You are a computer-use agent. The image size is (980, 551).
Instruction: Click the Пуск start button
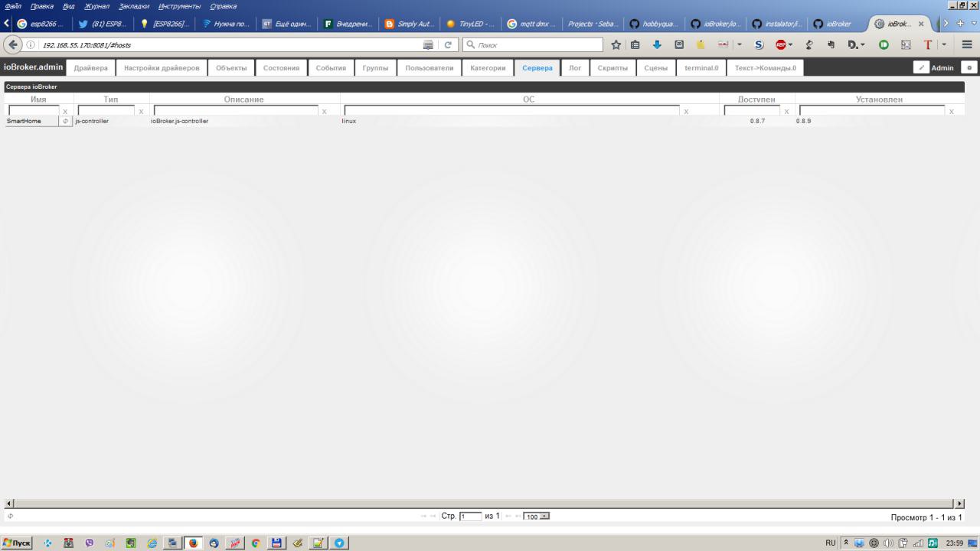coord(17,543)
